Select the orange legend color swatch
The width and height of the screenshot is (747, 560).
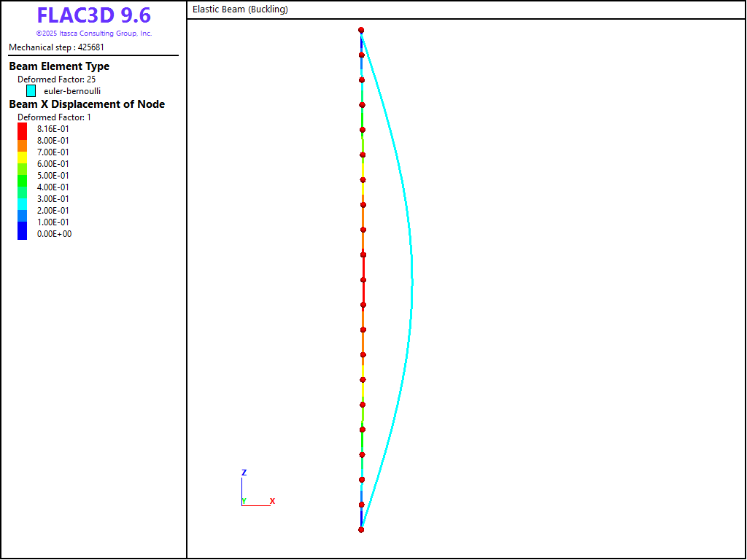click(x=22, y=145)
